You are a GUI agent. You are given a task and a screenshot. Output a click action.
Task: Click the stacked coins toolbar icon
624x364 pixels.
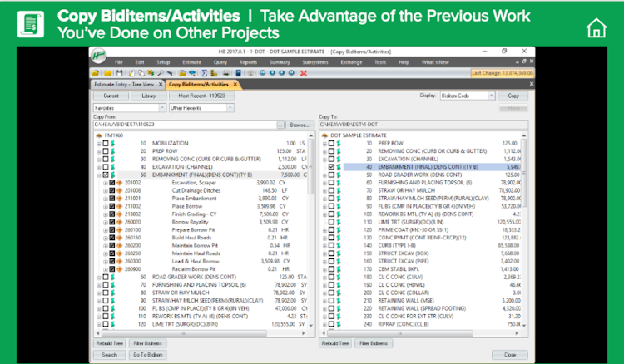pos(214,73)
